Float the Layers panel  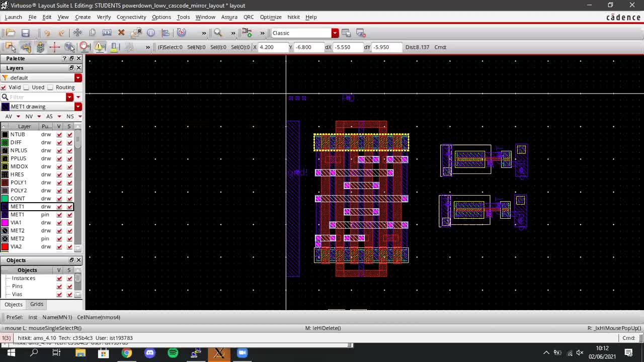pos(71,68)
